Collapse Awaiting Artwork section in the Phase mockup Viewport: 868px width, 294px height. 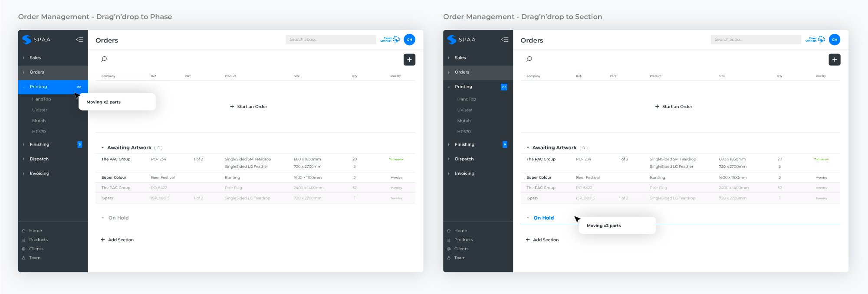tap(103, 148)
